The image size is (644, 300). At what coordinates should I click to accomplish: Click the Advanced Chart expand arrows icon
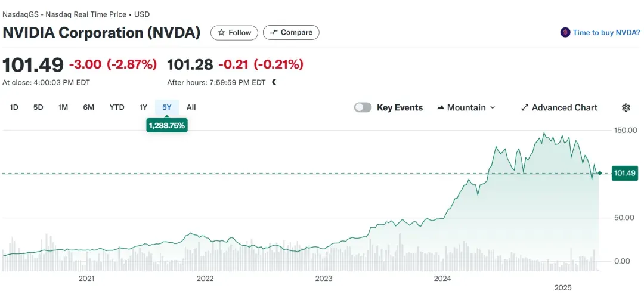[x=525, y=107]
